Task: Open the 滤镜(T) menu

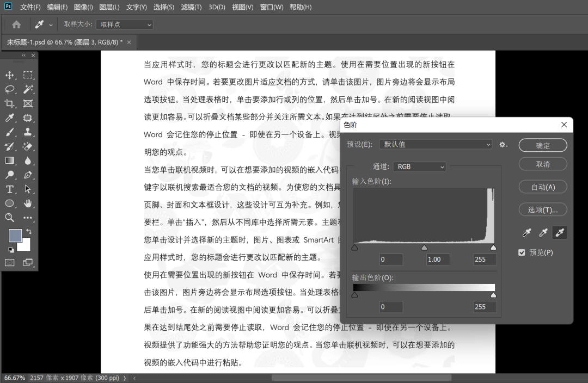Action: (x=191, y=7)
